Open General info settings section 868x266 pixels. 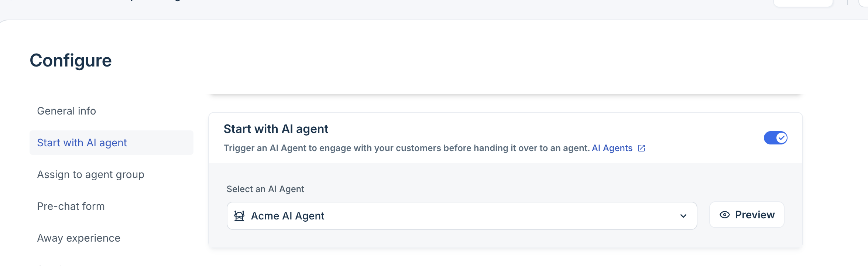click(x=66, y=111)
